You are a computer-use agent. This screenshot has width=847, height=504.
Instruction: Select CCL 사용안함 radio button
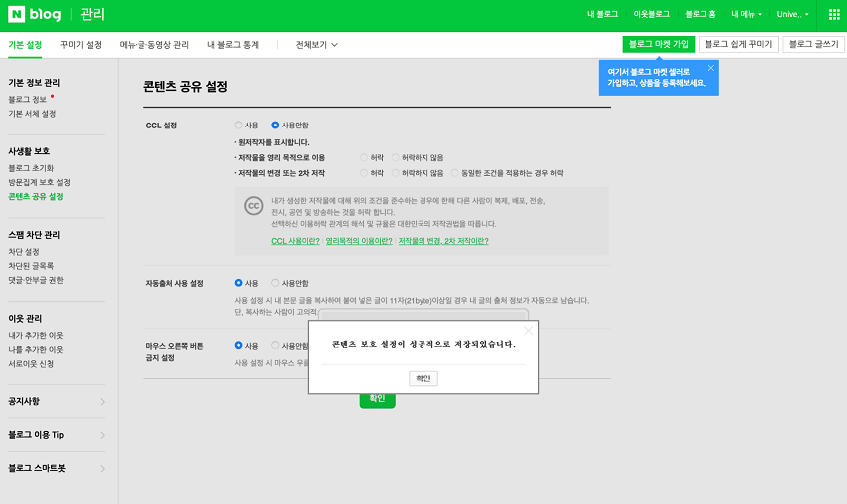coord(275,126)
